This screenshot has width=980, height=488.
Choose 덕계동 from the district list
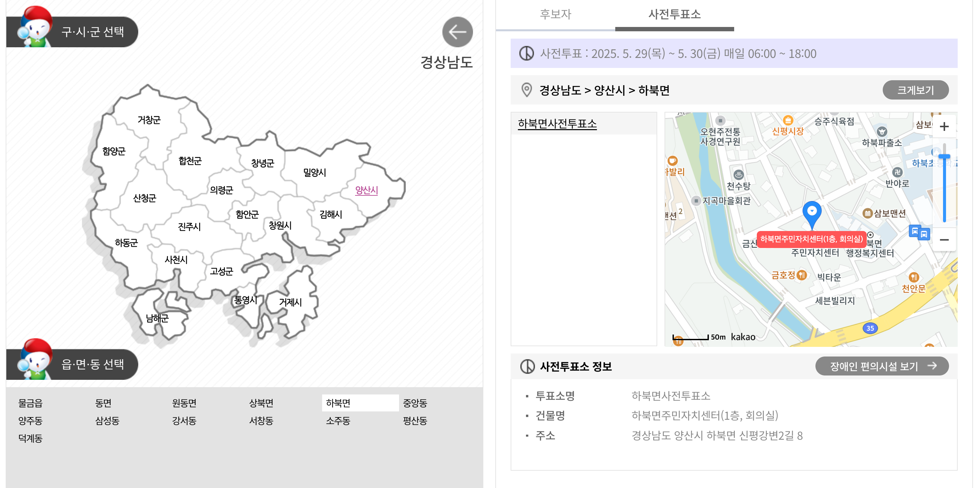coord(30,438)
